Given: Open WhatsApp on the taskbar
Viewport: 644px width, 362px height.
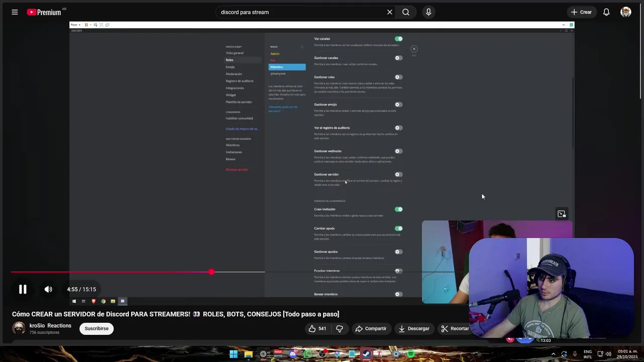Looking at the screenshot, I should pos(307,354).
